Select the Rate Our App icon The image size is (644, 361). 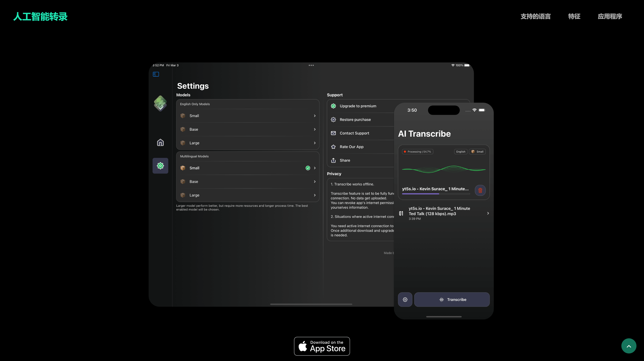333,147
